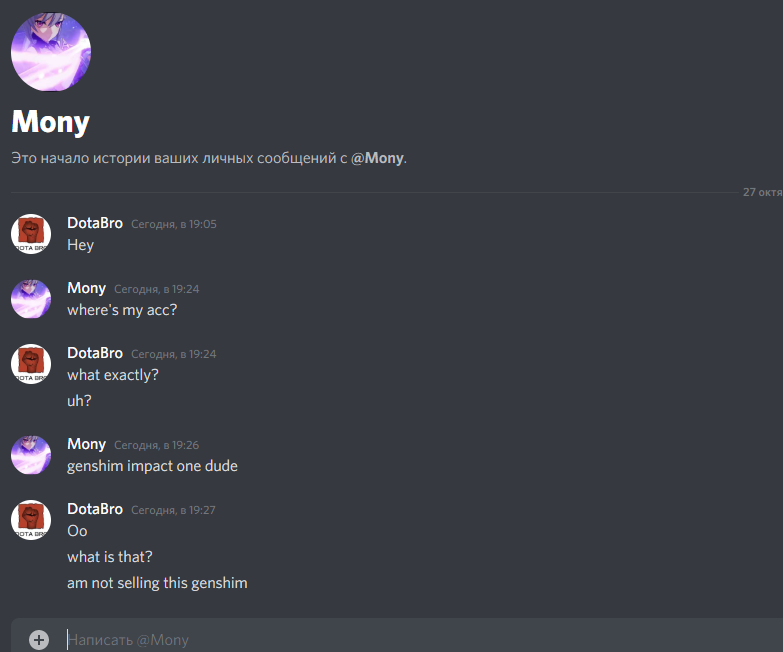
Task: Click DotaBro avatar next to "Hey" message
Action: (31, 234)
